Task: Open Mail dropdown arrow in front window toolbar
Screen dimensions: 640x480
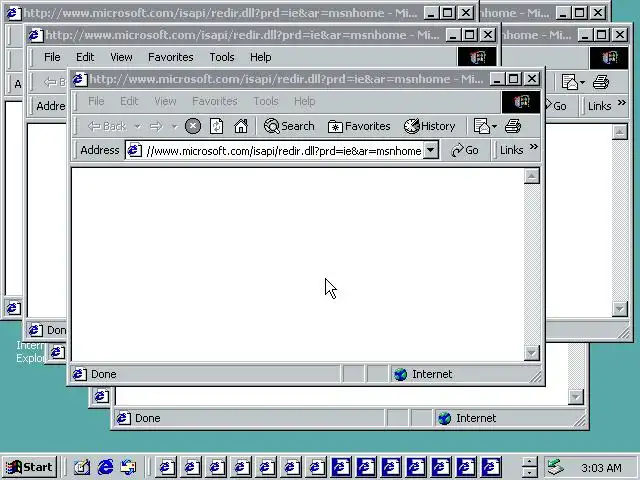Action: point(494,127)
